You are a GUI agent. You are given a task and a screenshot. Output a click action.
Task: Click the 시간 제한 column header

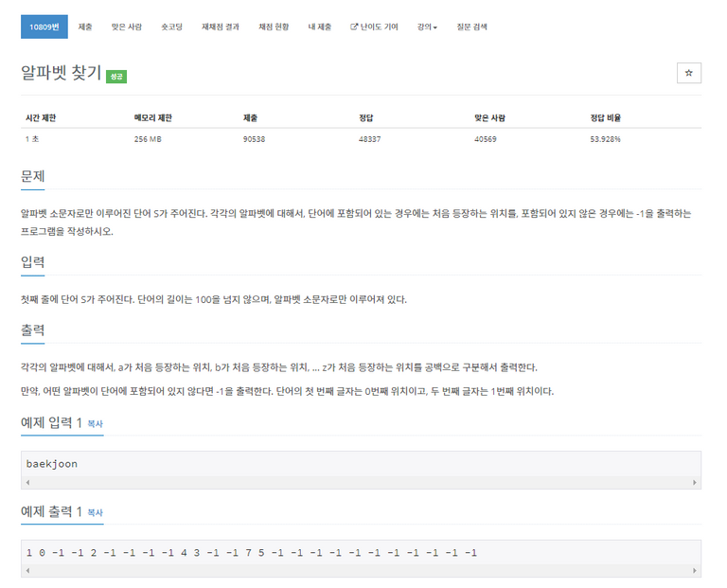click(x=41, y=117)
